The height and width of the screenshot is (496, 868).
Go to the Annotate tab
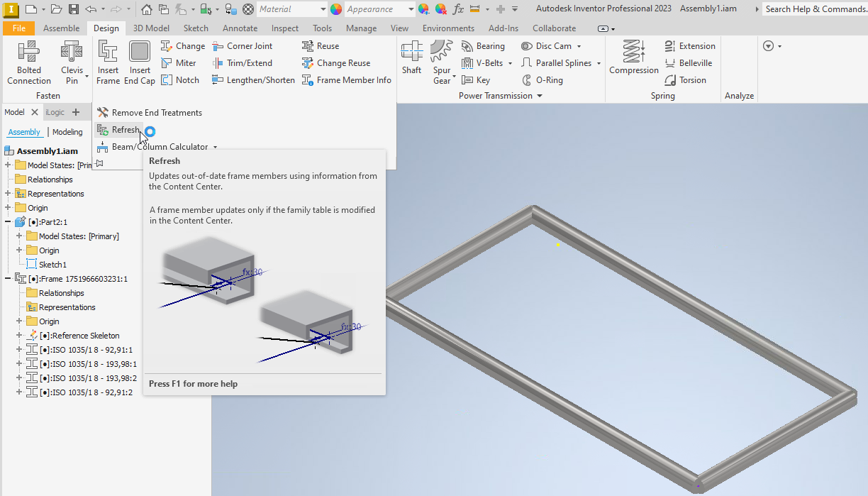240,28
